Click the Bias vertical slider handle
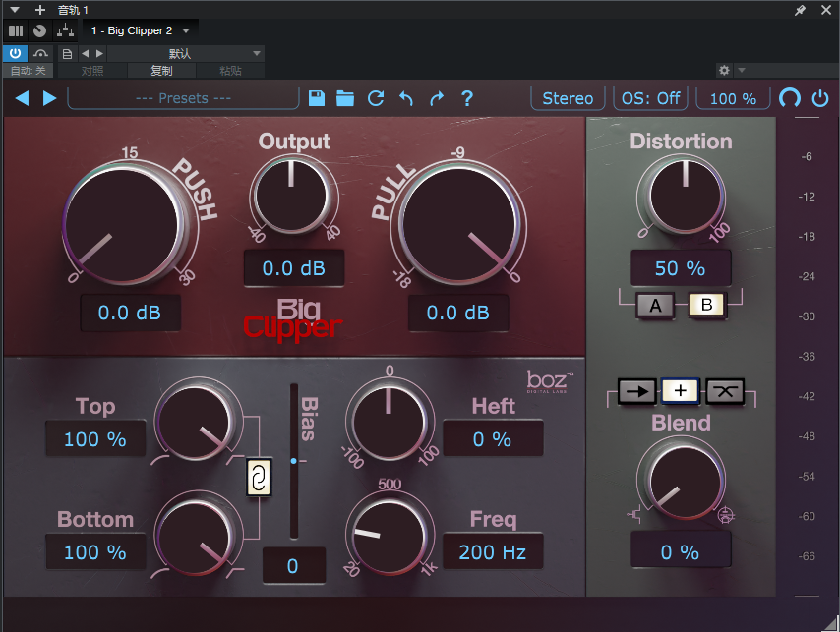The image size is (840, 632). click(293, 460)
